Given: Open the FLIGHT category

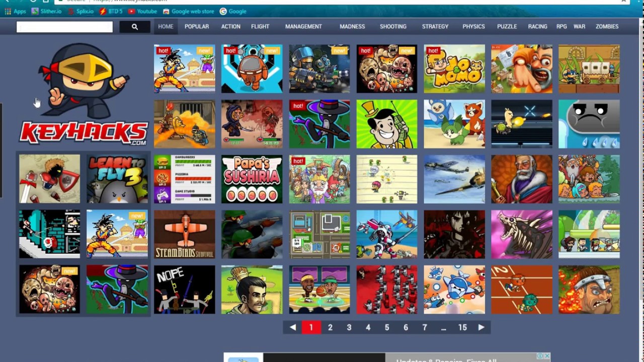Looking at the screenshot, I should [260, 27].
